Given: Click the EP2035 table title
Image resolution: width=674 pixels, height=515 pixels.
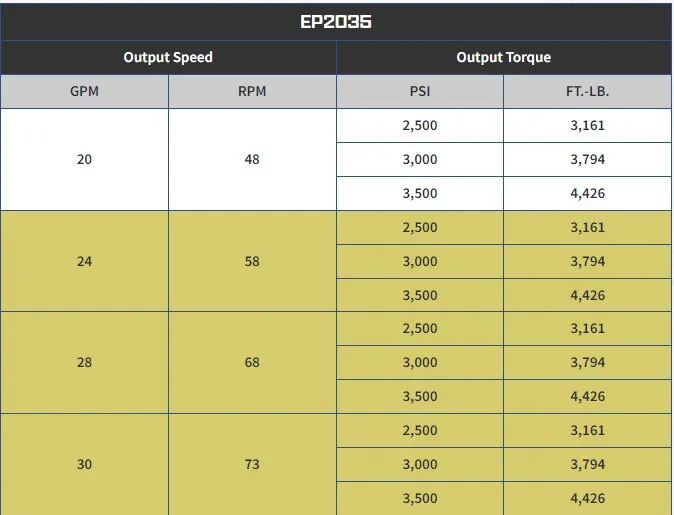Looking at the screenshot, I should tap(336, 21).
